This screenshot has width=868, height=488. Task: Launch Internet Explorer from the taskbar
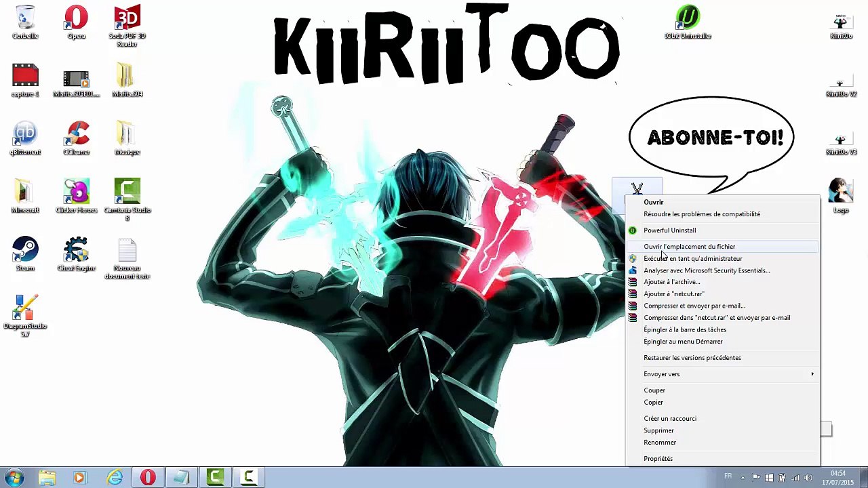pos(115,478)
